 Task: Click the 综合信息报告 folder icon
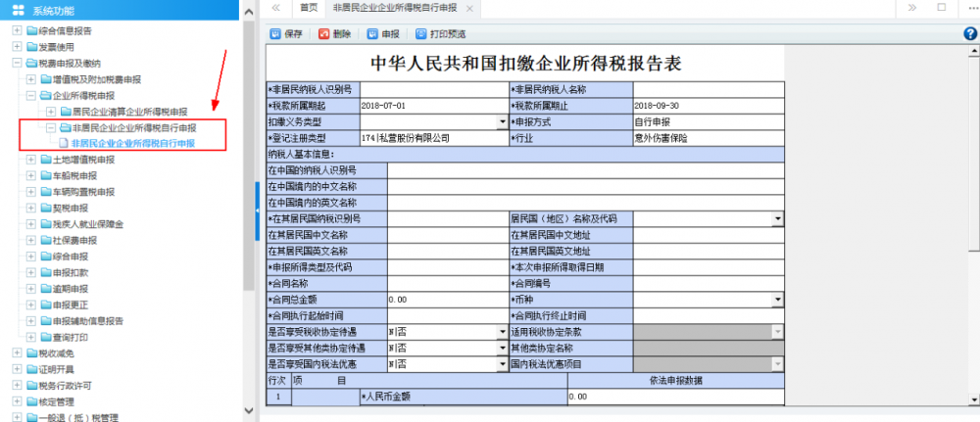pyautogui.click(x=32, y=30)
